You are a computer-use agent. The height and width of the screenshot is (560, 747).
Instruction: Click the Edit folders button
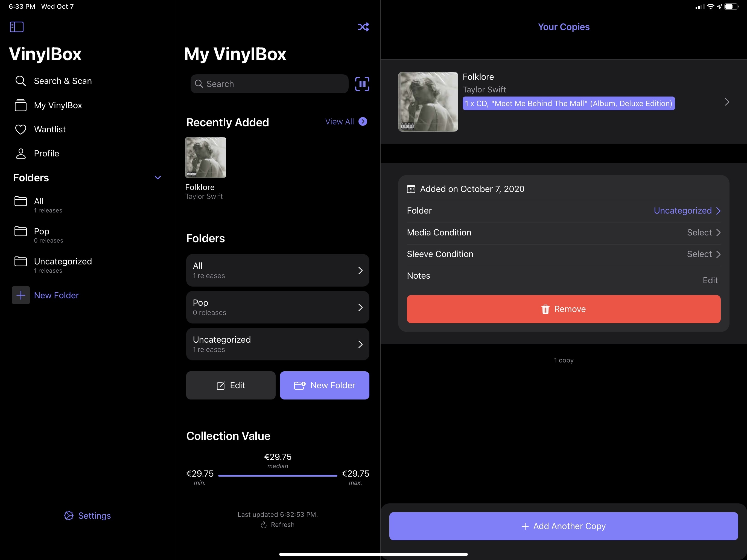click(x=231, y=385)
